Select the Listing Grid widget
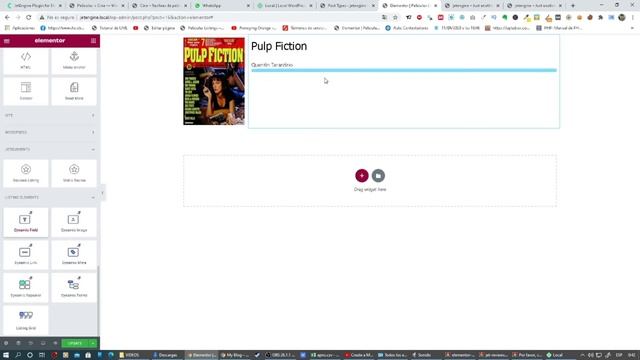 (x=26, y=320)
